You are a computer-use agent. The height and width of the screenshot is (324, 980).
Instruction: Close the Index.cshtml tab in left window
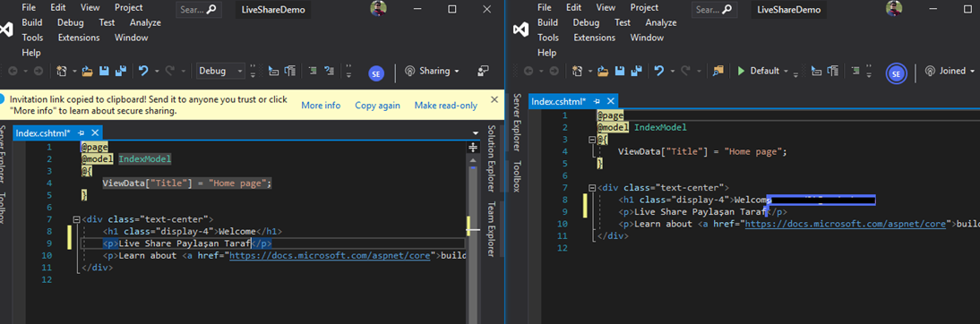[x=95, y=133]
